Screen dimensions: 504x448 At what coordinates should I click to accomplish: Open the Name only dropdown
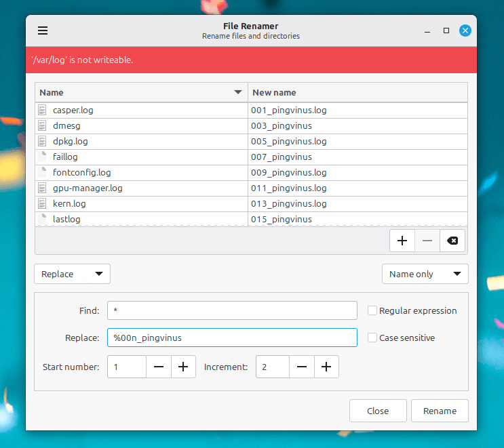[x=425, y=274]
